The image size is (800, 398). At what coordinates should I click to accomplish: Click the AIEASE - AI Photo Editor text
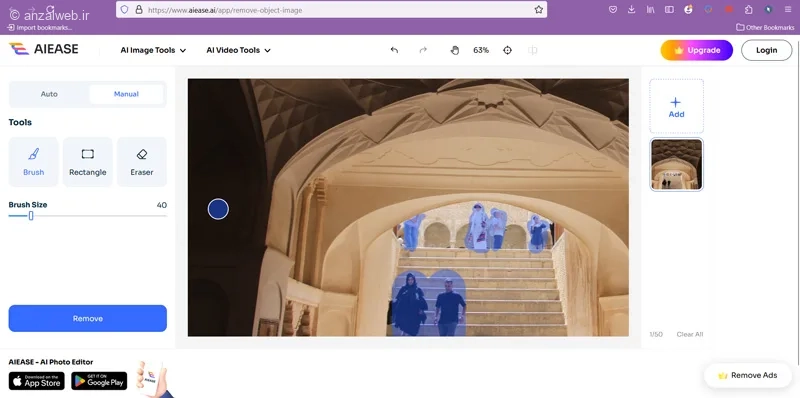click(51, 362)
